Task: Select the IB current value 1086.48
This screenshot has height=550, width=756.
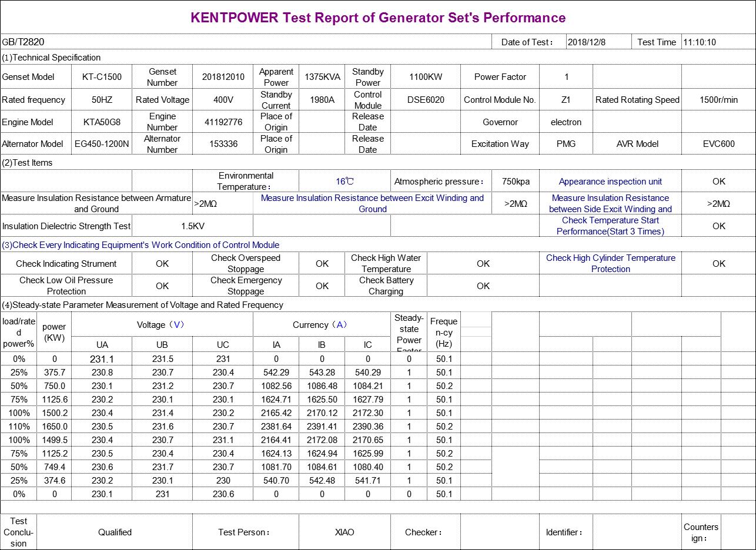Action: [322, 386]
